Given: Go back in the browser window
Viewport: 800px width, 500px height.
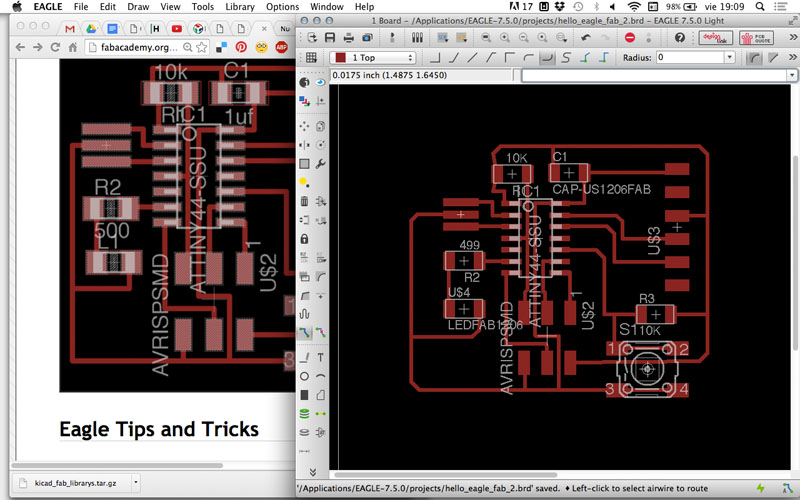Looking at the screenshot, I should coord(20,47).
